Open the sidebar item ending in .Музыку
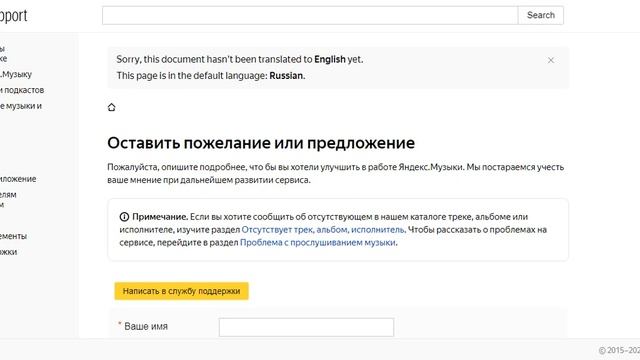Image resolution: width=640 pixels, height=360 pixels. (x=16, y=74)
